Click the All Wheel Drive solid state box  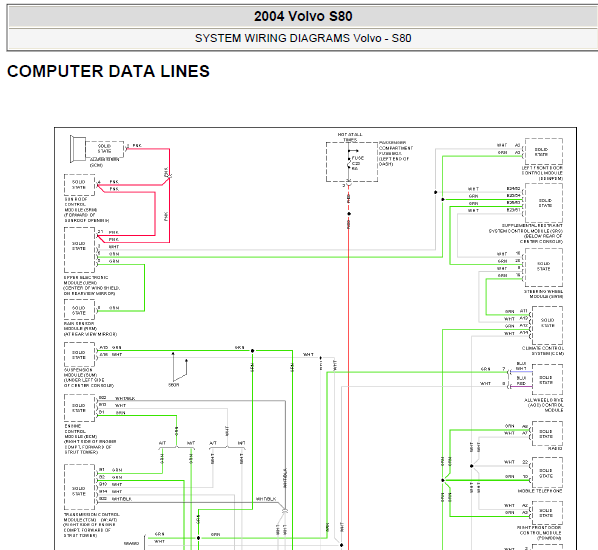547,380
